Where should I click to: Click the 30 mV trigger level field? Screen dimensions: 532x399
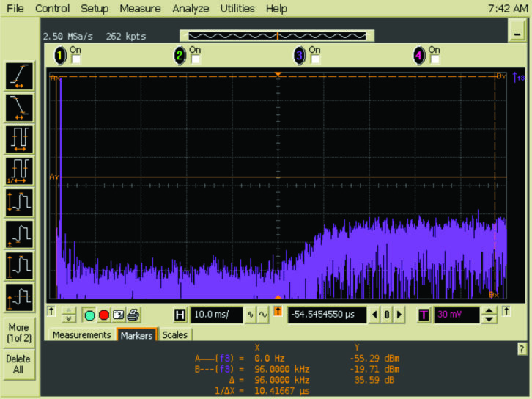point(457,315)
